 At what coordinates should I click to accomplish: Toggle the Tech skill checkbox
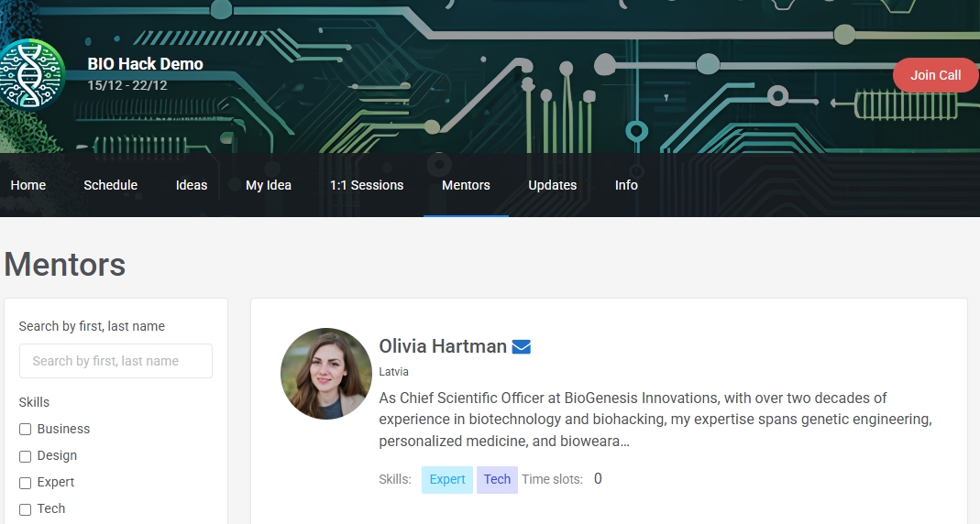tap(25, 509)
